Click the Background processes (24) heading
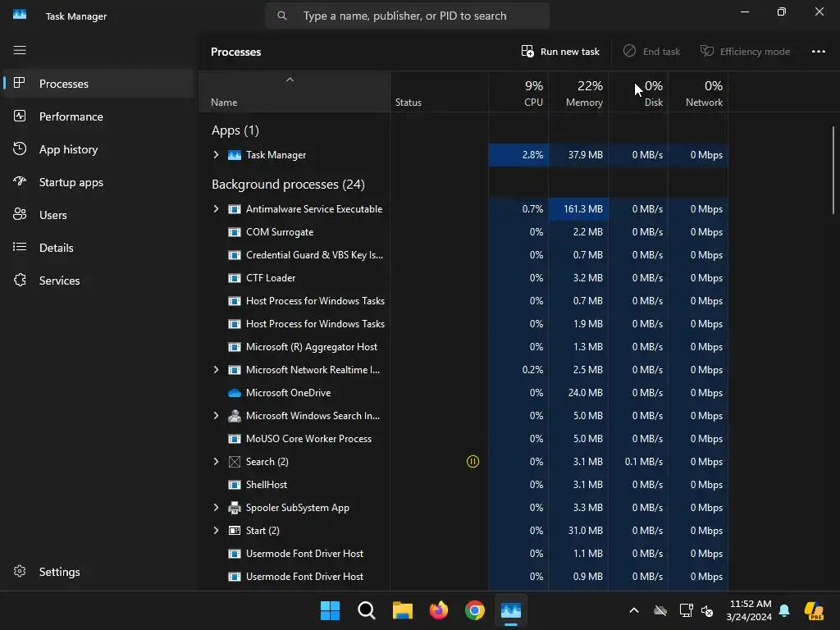The image size is (840, 630). (x=288, y=185)
